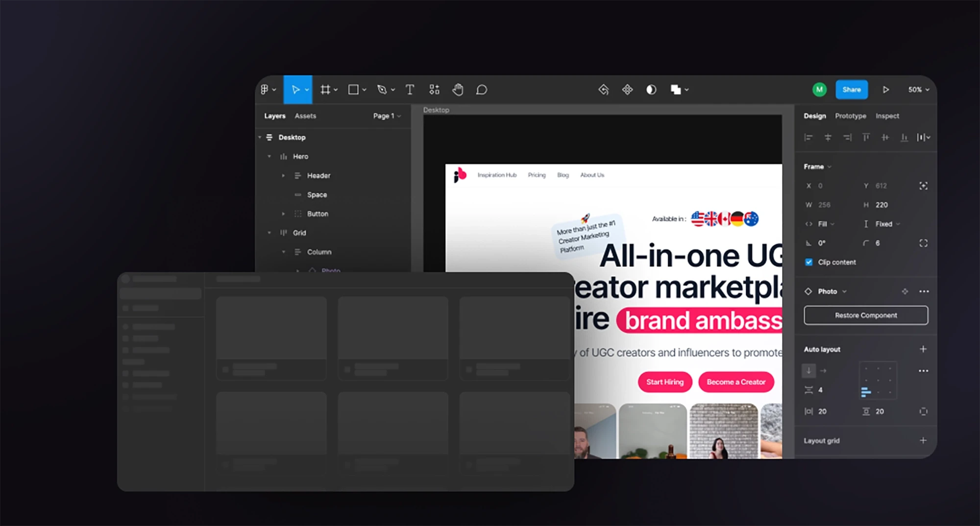This screenshot has width=980, height=526.
Task: Select the Space layer row
Action: coord(333,195)
